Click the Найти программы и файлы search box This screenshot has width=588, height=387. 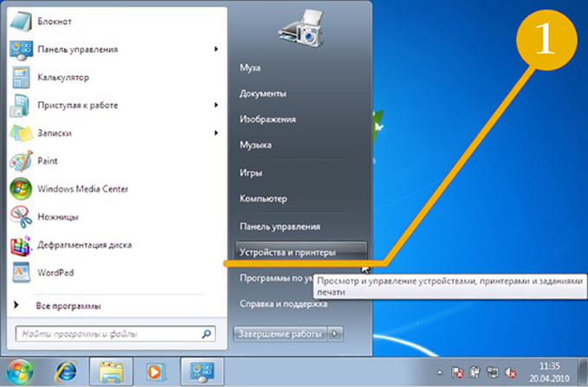108,332
